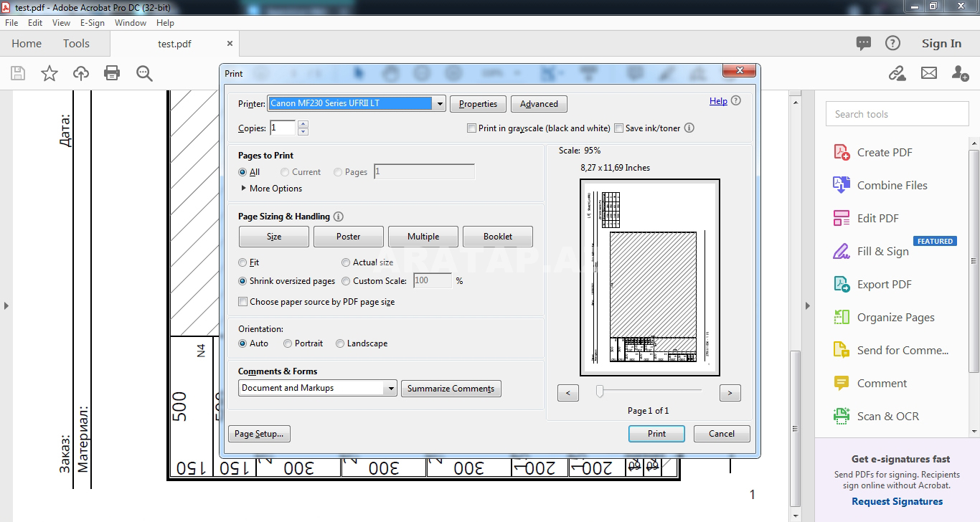Screen dimensions: 980x522
Task: Open the Create PDF tool
Action: (x=884, y=152)
